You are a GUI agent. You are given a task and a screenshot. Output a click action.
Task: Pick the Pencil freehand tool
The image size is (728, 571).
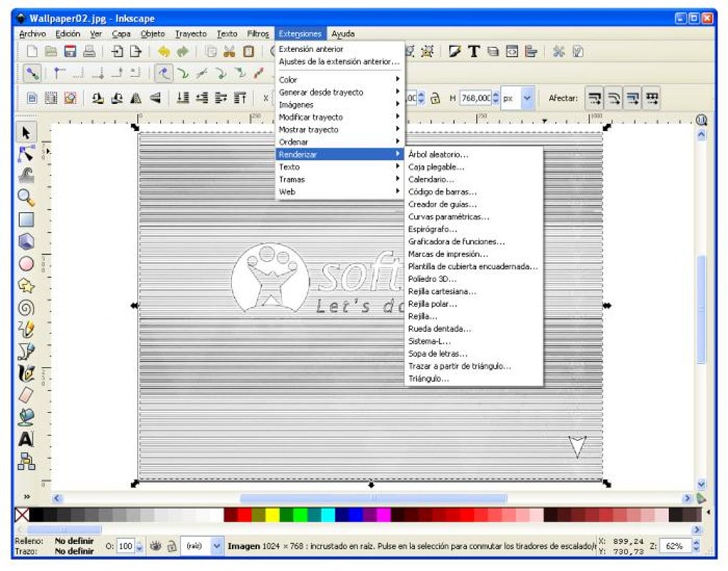[x=26, y=329]
